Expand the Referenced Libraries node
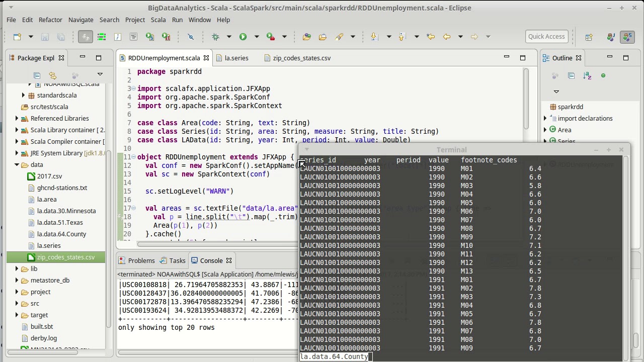 (x=17, y=119)
